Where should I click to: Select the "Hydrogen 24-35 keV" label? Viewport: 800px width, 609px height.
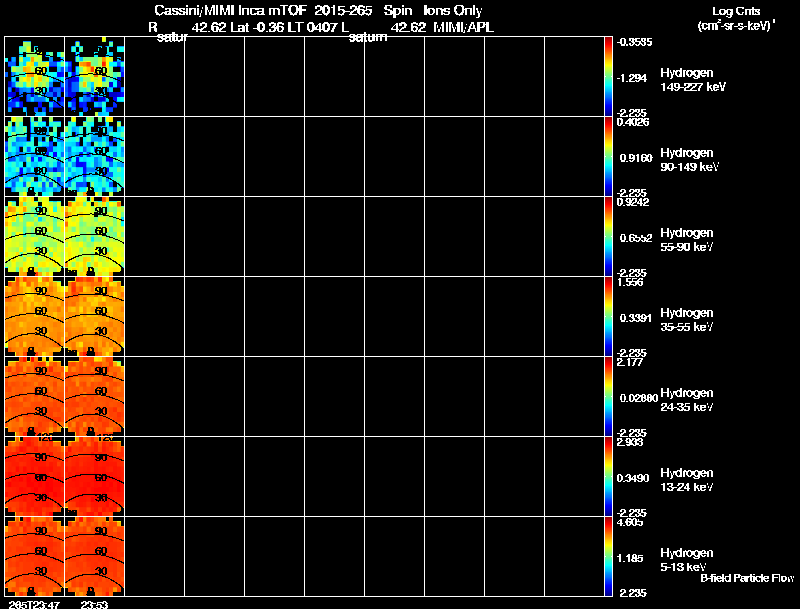[x=687, y=400]
